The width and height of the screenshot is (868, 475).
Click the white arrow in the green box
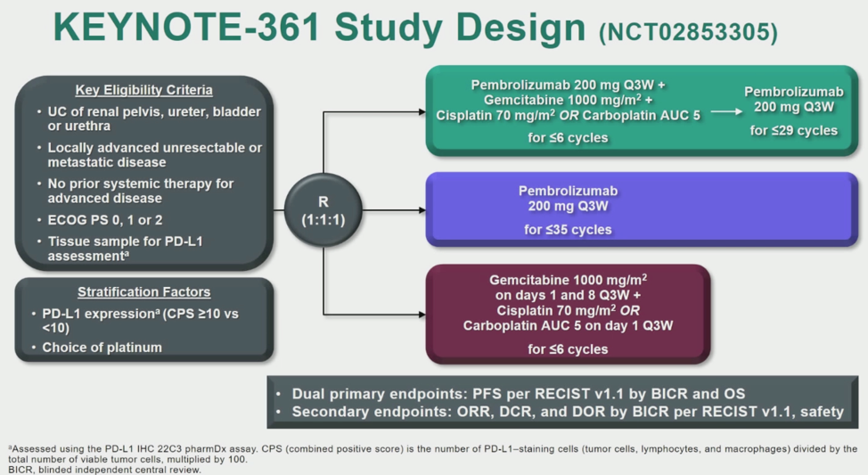[x=726, y=111]
